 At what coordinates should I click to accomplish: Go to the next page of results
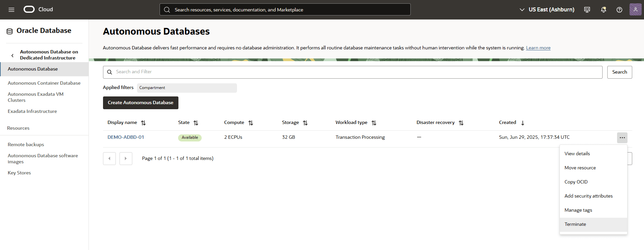pos(126,159)
